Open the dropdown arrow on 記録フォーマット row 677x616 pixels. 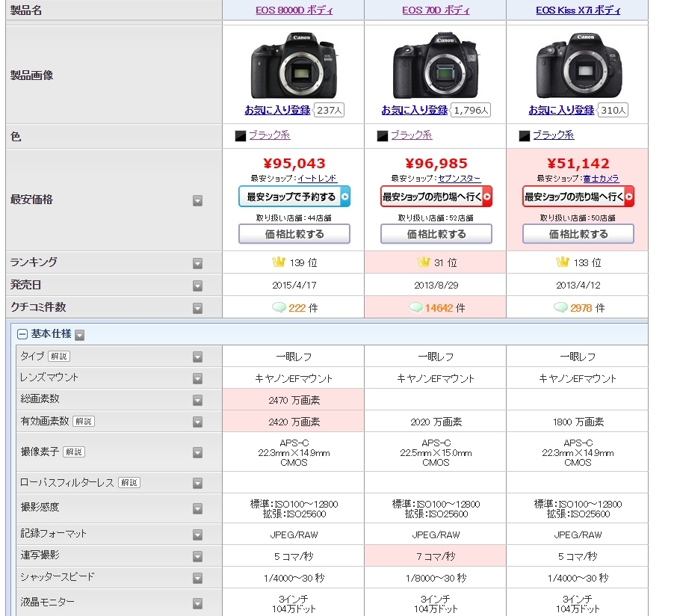point(198,535)
